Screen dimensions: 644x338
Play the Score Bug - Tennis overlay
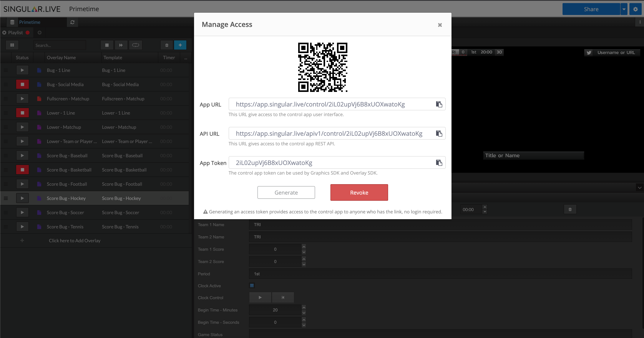(22, 227)
